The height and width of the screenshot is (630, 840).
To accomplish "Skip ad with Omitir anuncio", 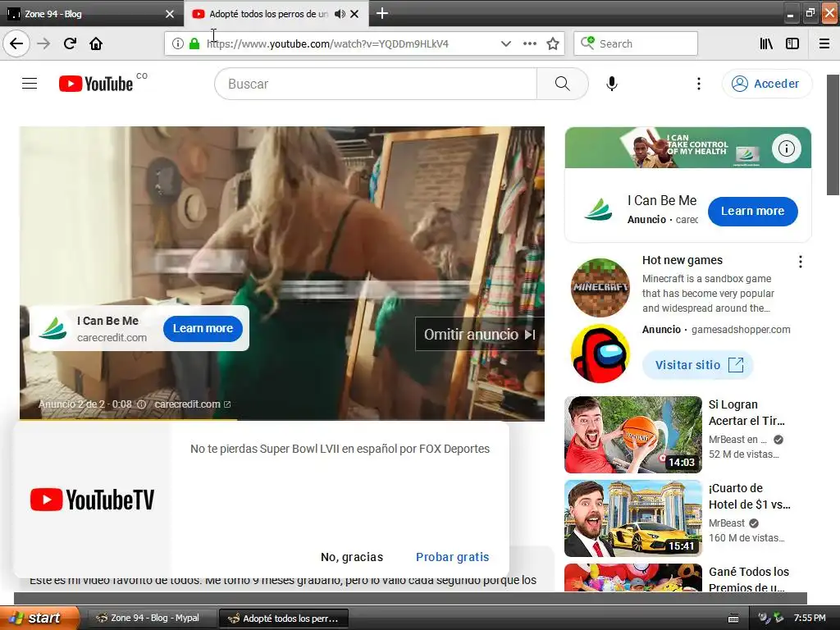I will (x=479, y=335).
